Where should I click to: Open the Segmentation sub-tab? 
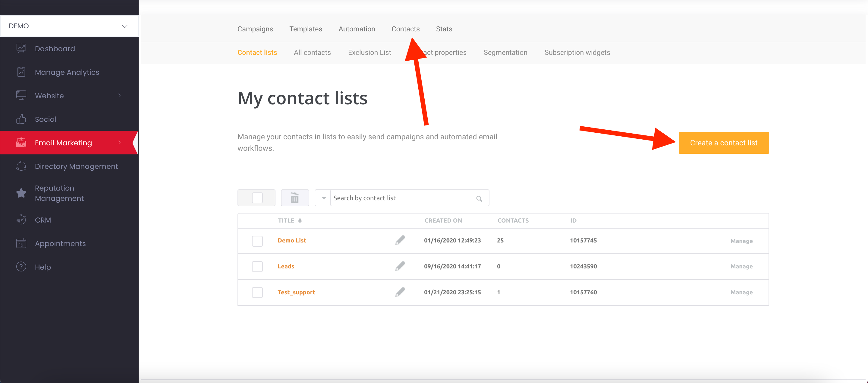[x=505, y=52]
